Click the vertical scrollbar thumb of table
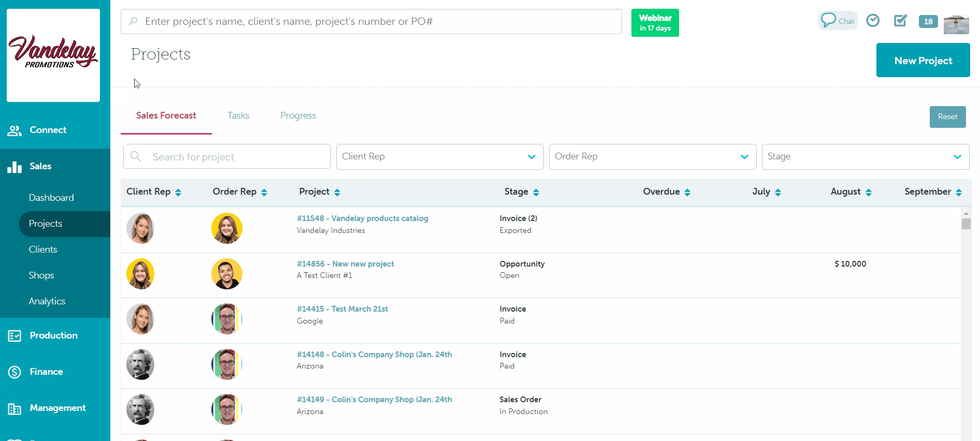This screenshot has height=441, width=980. pyautogui.click(x=965, y=224)
